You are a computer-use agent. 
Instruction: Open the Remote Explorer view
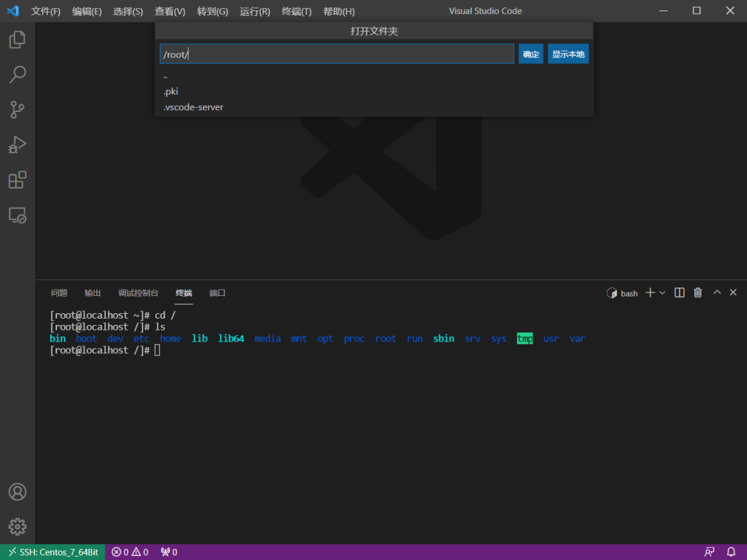click(17, 216)
